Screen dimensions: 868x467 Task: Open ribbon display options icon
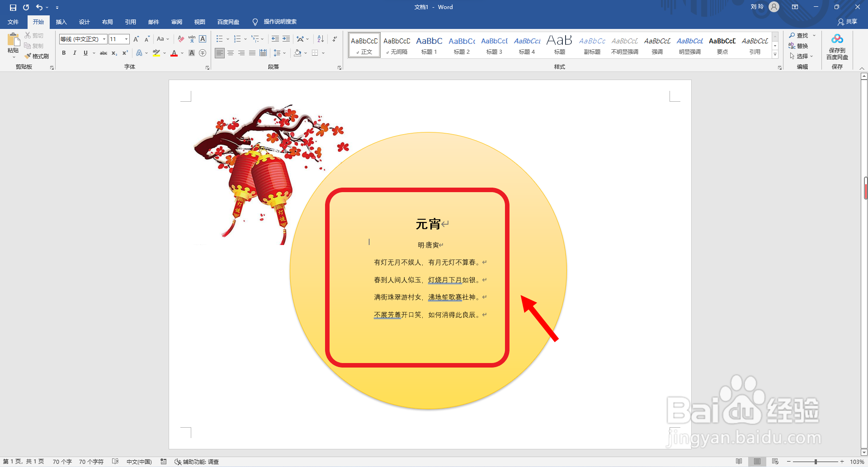coord(795,7)
